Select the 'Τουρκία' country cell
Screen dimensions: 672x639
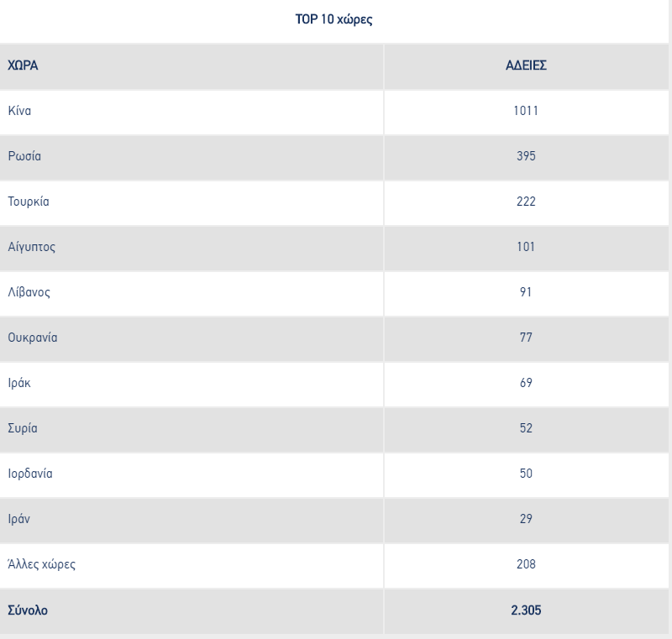coord(29,202)
